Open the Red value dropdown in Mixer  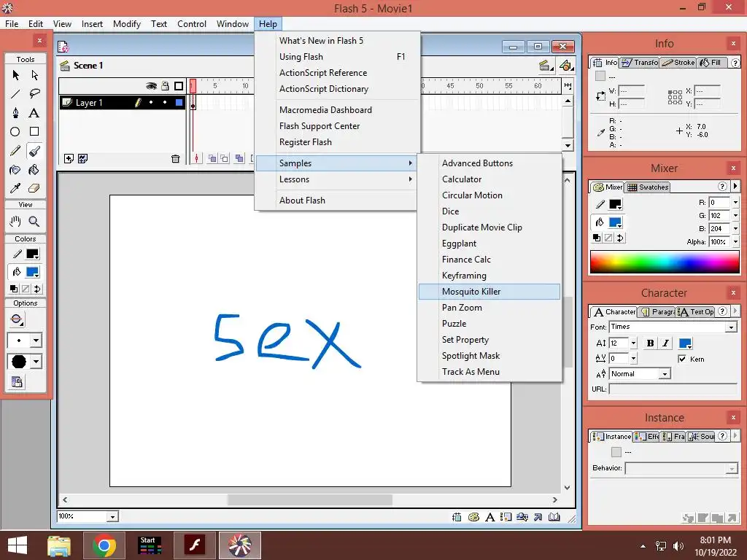click(x=735, y=203)
